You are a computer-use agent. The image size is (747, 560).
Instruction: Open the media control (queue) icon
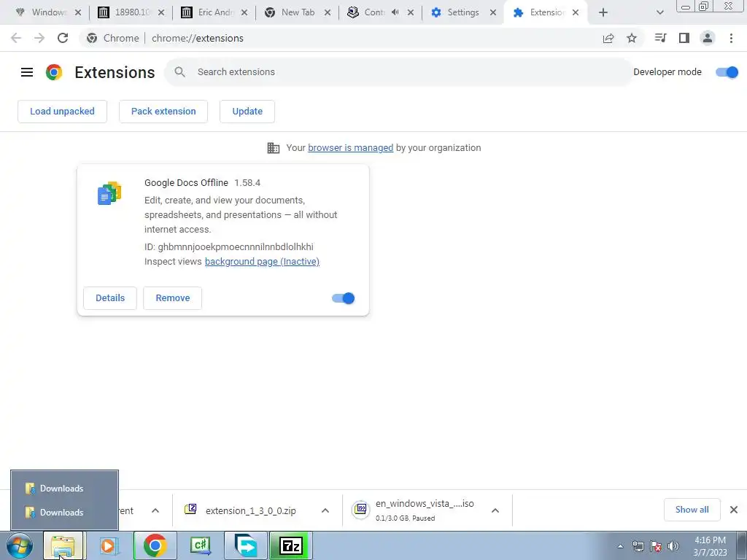click(x=660, y=38)
